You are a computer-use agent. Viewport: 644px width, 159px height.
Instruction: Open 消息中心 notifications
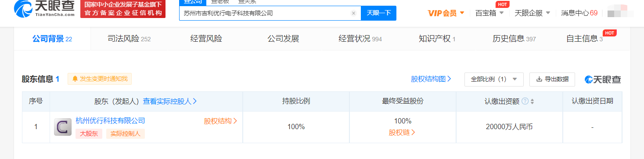pos(579,13)
